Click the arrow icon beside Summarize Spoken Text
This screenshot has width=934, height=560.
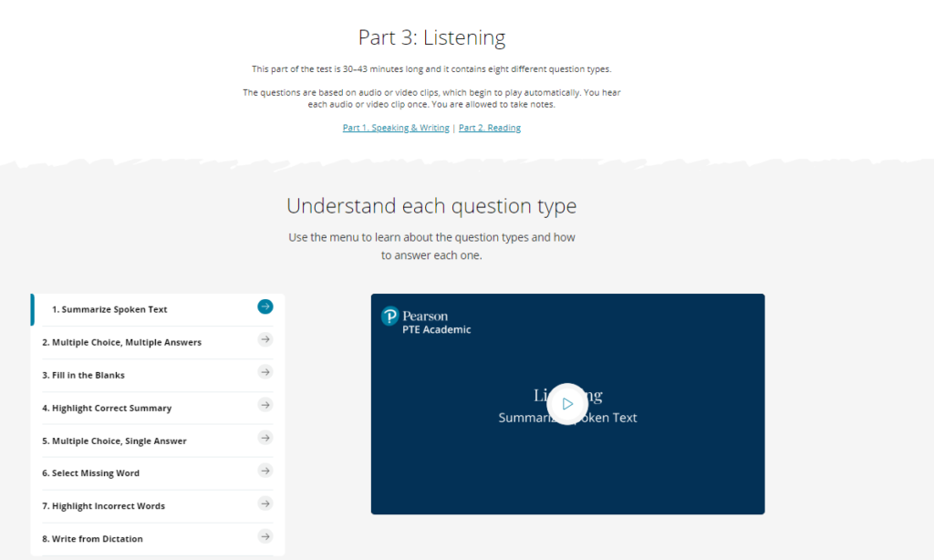(265, 306)
